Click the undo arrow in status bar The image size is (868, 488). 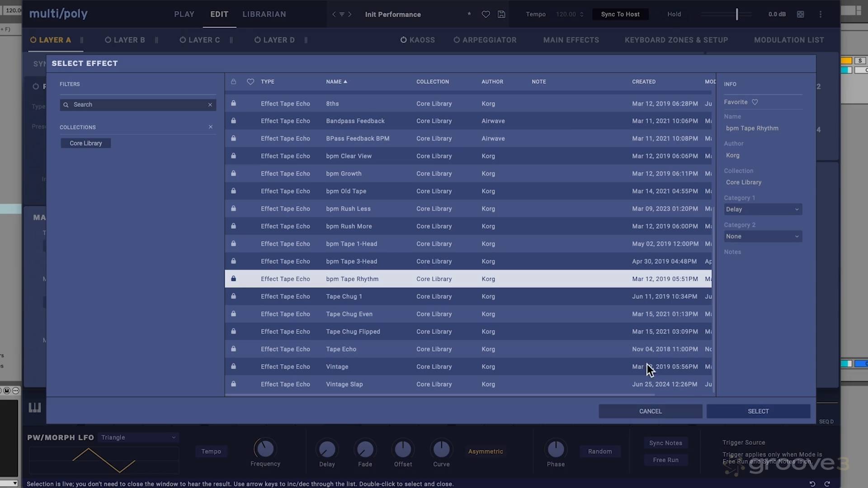pyautogui.click(x=812, y=484)
